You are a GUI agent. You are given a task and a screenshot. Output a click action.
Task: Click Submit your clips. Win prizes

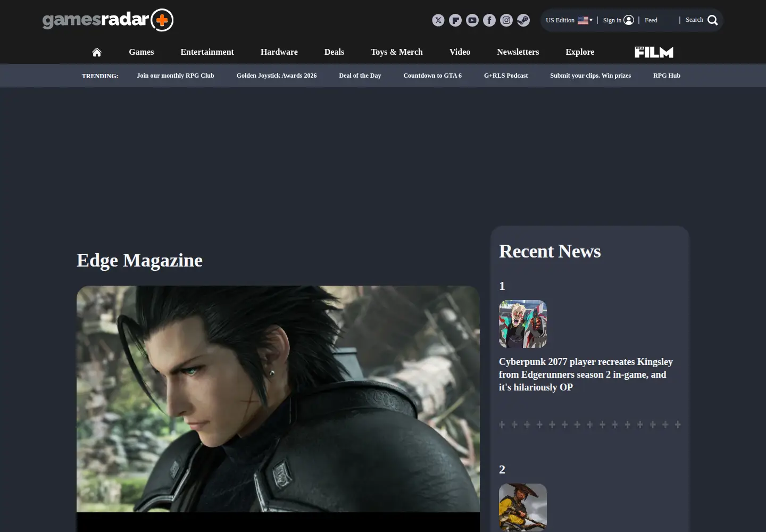(x=590, y=76)
